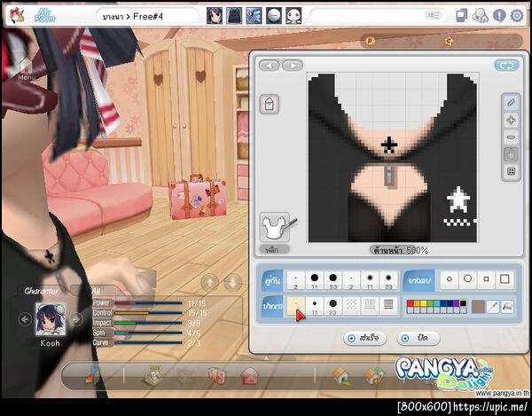
Task: Select size 23 octagon pen tip
Action: (332, 306)
